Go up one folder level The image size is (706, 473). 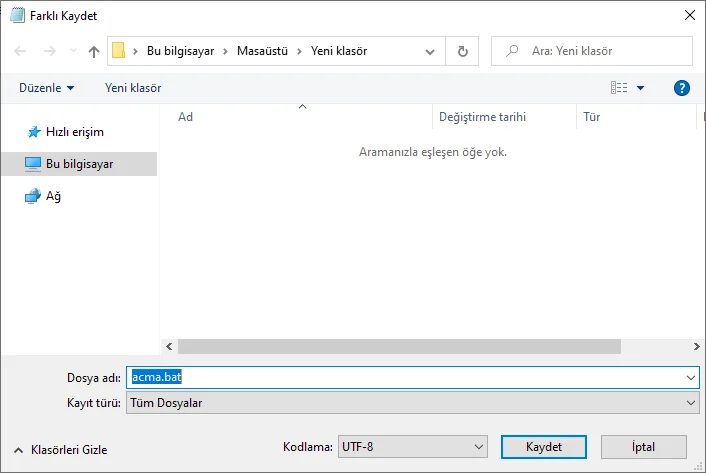94,50
